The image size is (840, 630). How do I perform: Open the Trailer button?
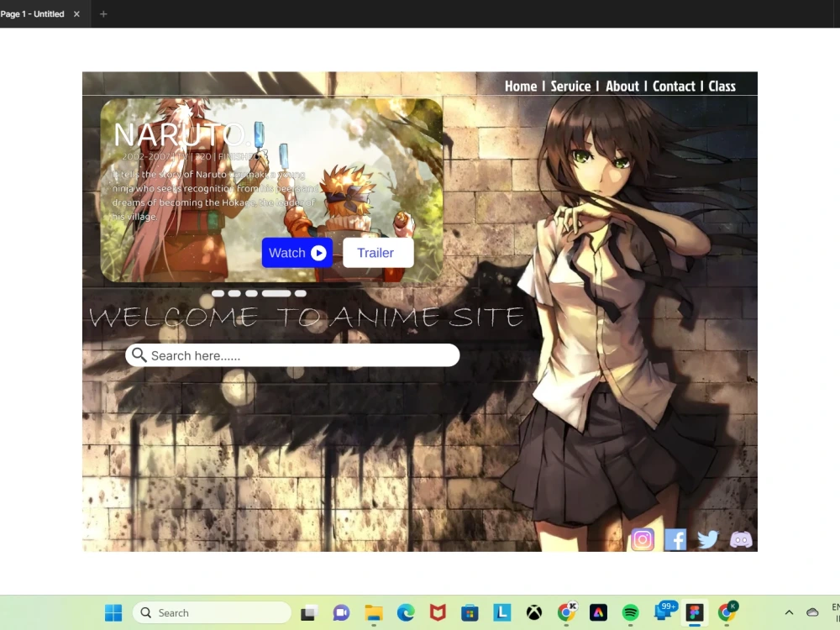click(377, 252)
